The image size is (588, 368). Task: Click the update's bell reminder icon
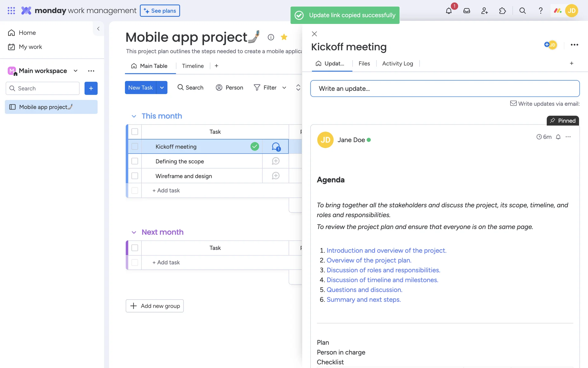click(x=558, y=137)
